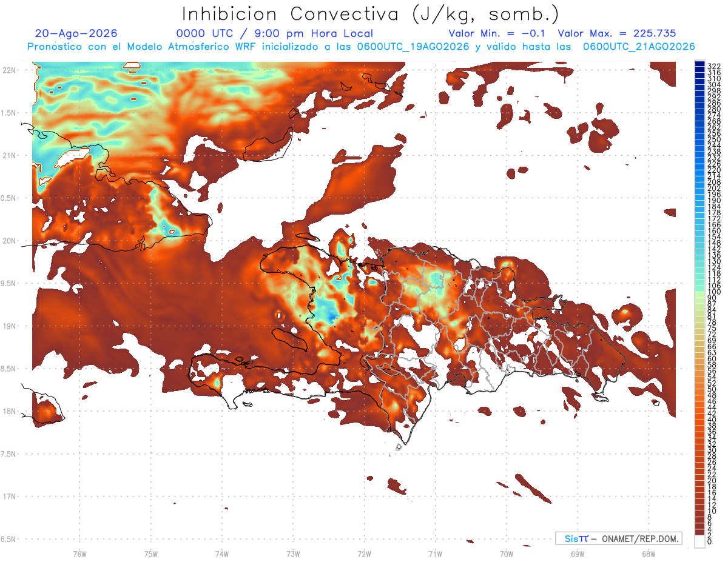Screen dimensions: 728x562
Task: Click the colorbar value '60'
Action: pos(712,359)
